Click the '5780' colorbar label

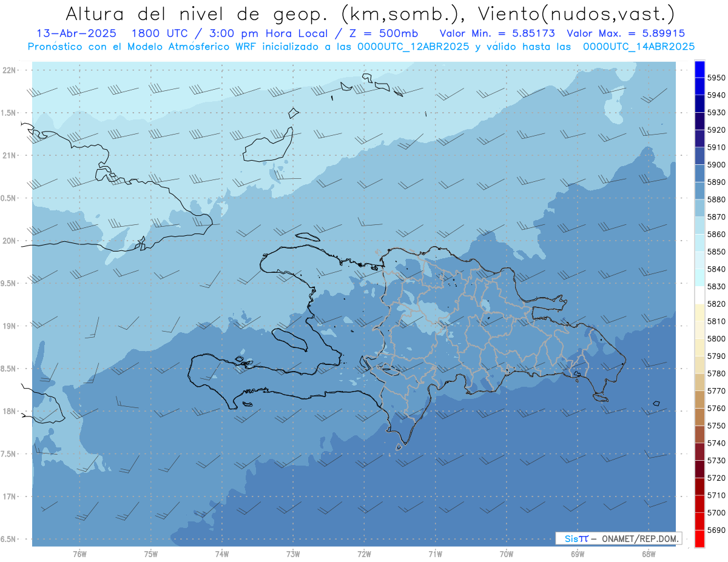click(x=716, y=373)
